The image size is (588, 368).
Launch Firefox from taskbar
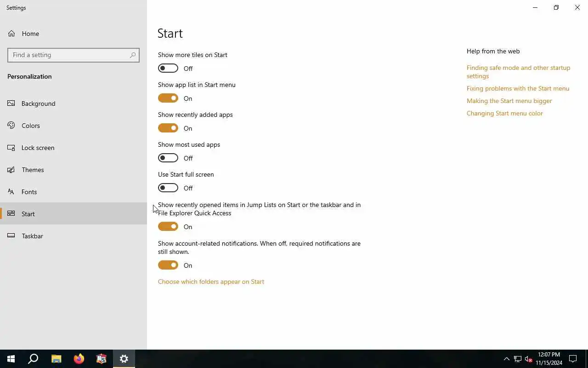coord(79,359)
